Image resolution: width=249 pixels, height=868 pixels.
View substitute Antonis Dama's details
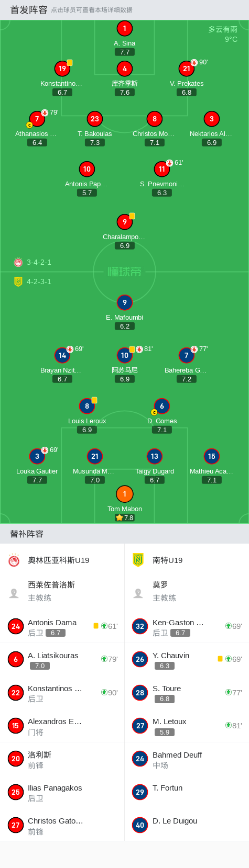click(62, 627)
